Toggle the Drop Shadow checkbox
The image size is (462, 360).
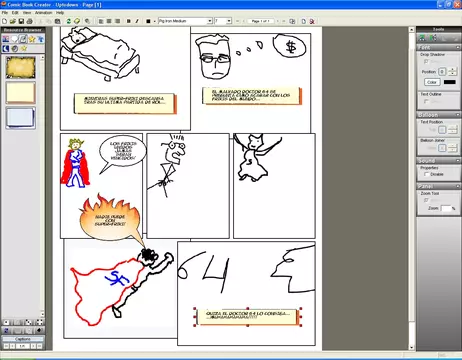426,61
